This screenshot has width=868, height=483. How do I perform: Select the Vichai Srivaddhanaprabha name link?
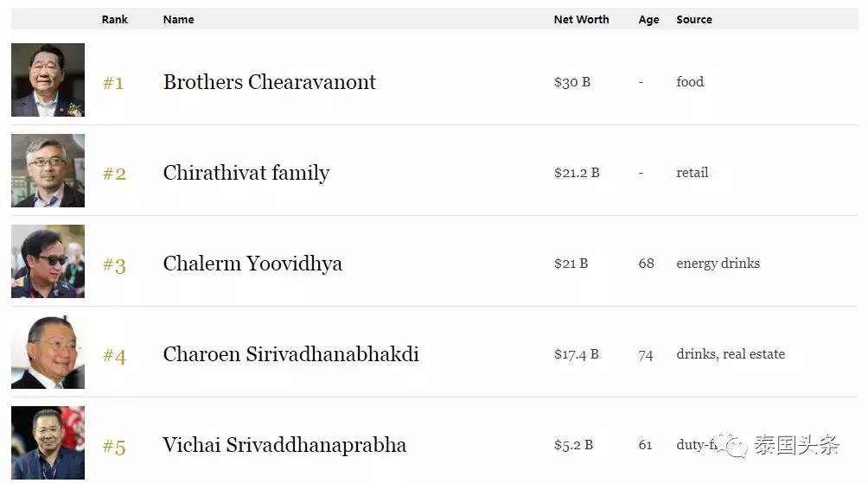point(284,445)
